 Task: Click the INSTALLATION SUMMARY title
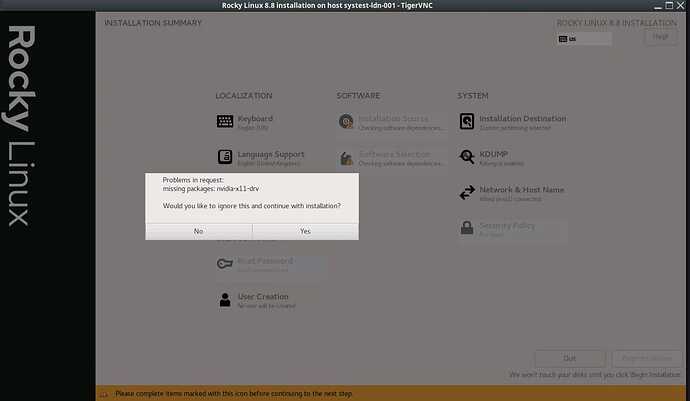coord(153,22)
